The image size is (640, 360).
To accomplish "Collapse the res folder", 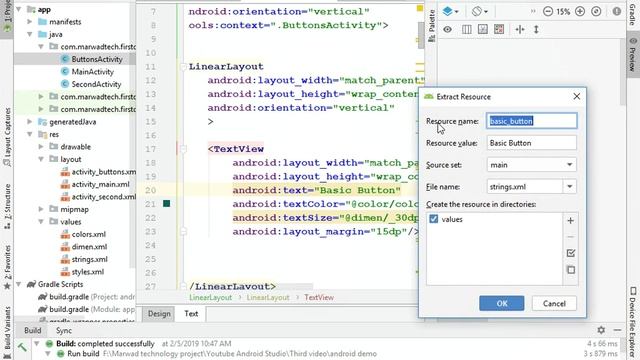I will pos(30,134).
